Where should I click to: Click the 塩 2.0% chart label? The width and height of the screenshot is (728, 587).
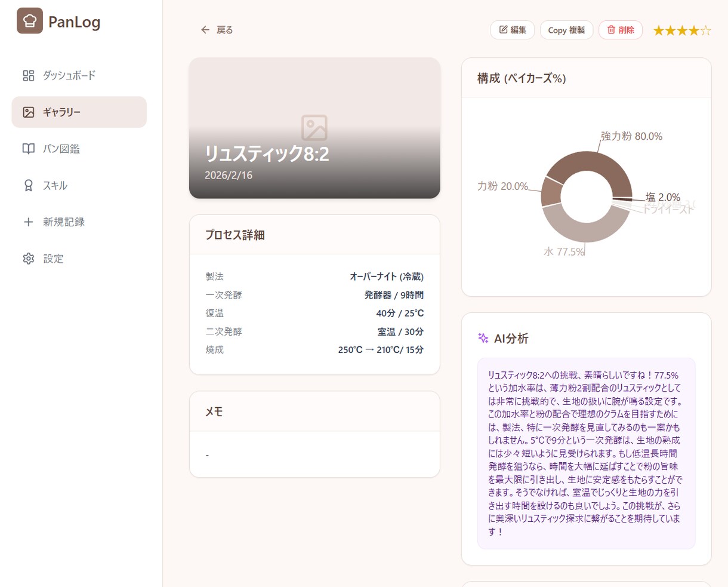(663, 197)
